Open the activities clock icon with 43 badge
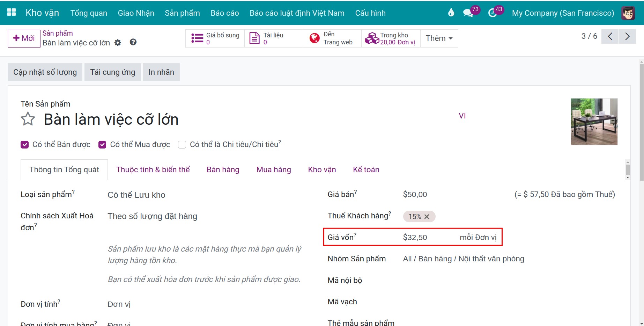The image size is (644, 326). coord(492,13)
